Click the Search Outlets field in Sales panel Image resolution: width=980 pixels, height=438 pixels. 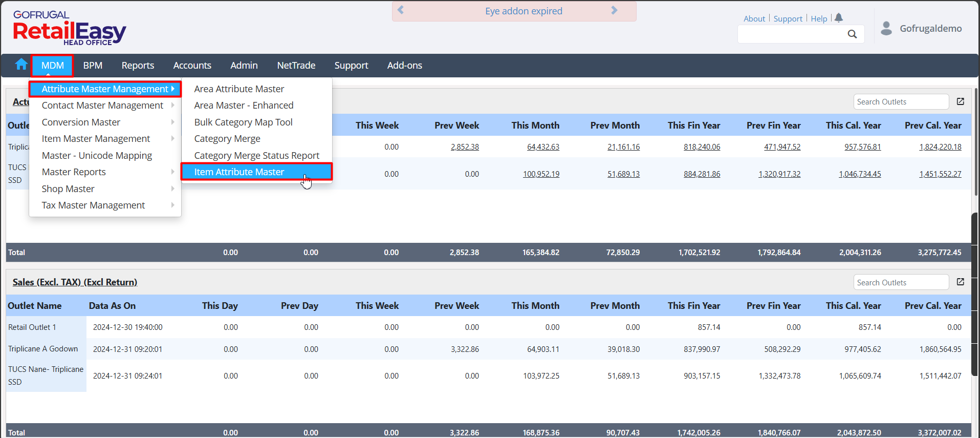pos(901,283)
